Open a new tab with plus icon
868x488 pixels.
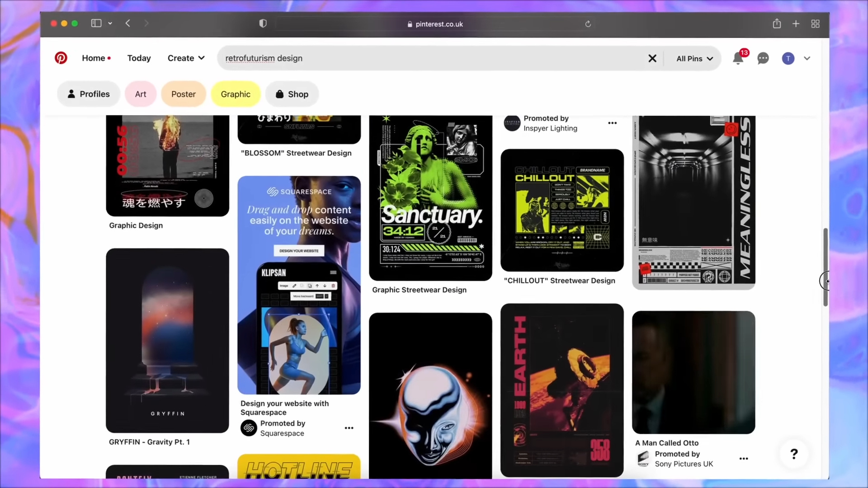click(x=796, y=23)
